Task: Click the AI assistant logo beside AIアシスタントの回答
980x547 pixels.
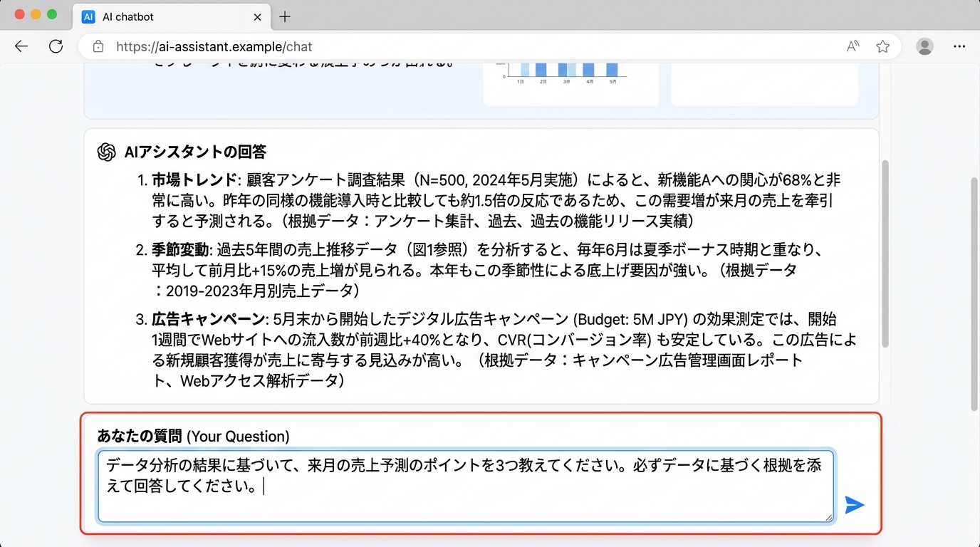Action: pos(107,152)
